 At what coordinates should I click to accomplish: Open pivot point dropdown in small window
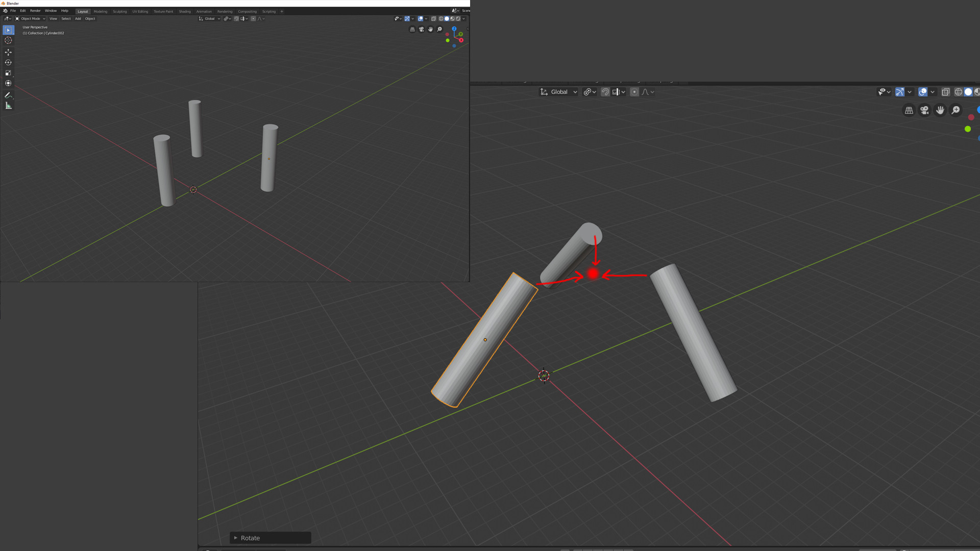227,18
